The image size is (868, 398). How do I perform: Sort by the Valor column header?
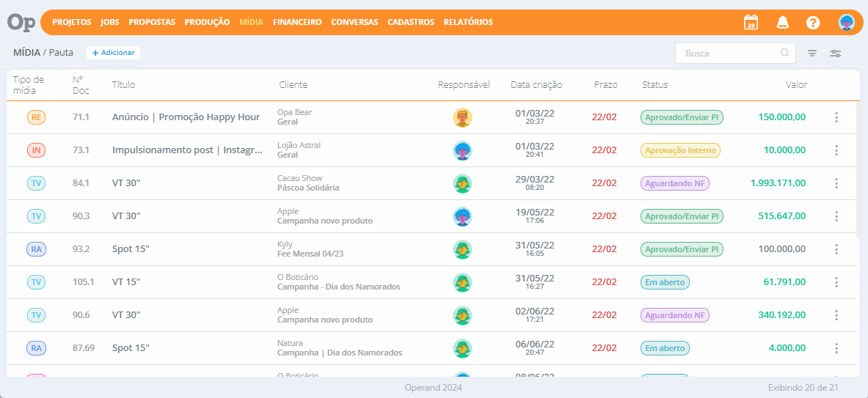click(x=796, y=84)
